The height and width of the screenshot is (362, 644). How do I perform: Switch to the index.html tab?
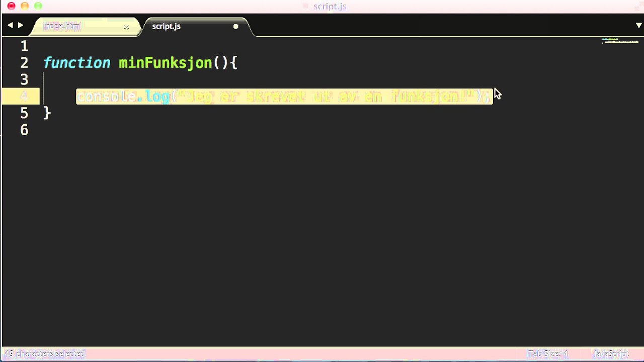pos(61,27)
